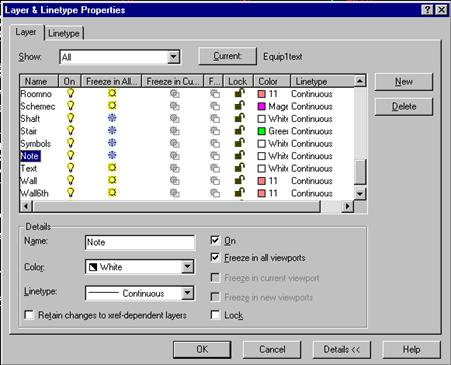This screenshot has height=365, width=451.
Task: Click layer list scroll down arrow
Action: (x=360, y=193)
